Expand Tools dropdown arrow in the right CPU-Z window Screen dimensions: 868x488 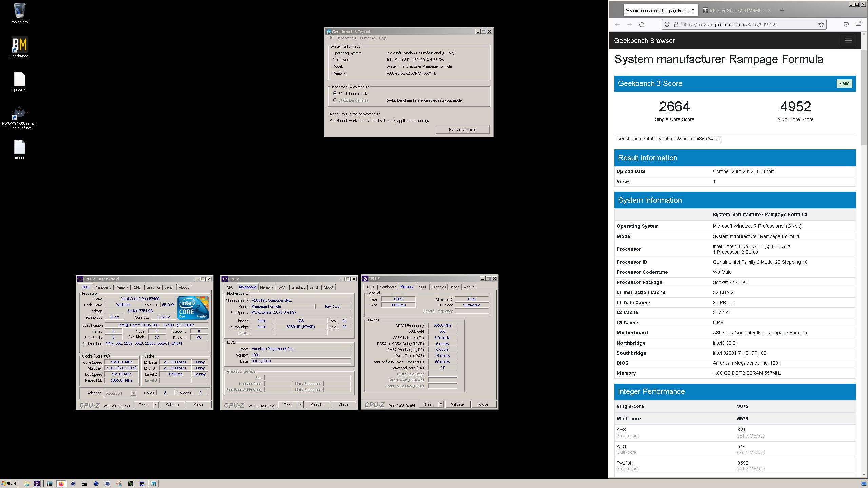tap(441, 404)
